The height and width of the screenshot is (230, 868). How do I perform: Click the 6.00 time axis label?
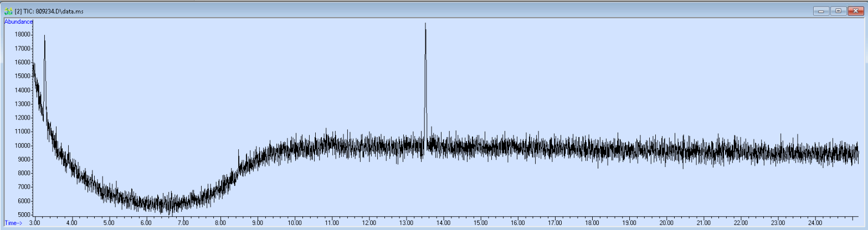coord(146,223)
